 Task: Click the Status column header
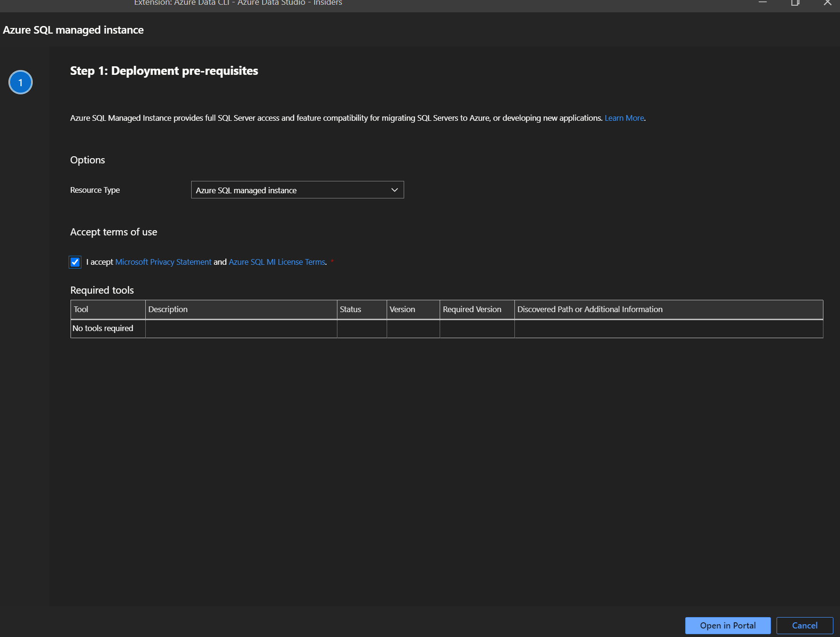(x=350, y=309)
